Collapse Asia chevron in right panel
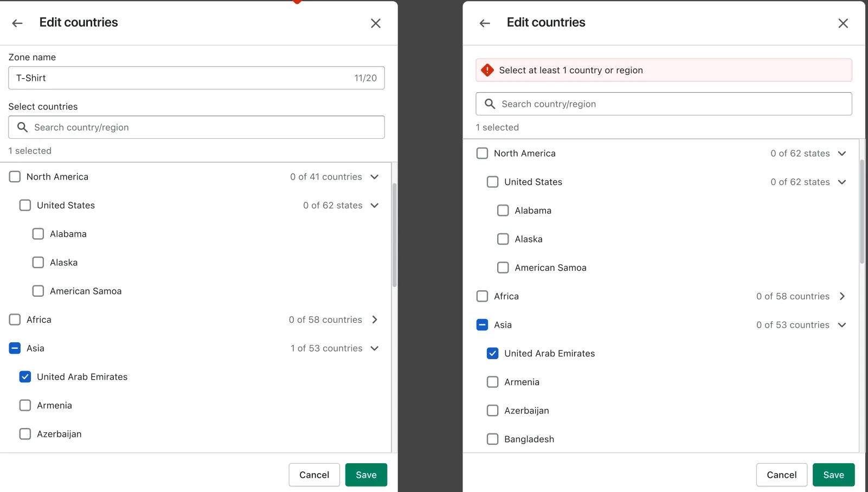868x492 pixels. pyautogui.click(x=842, y=325)
